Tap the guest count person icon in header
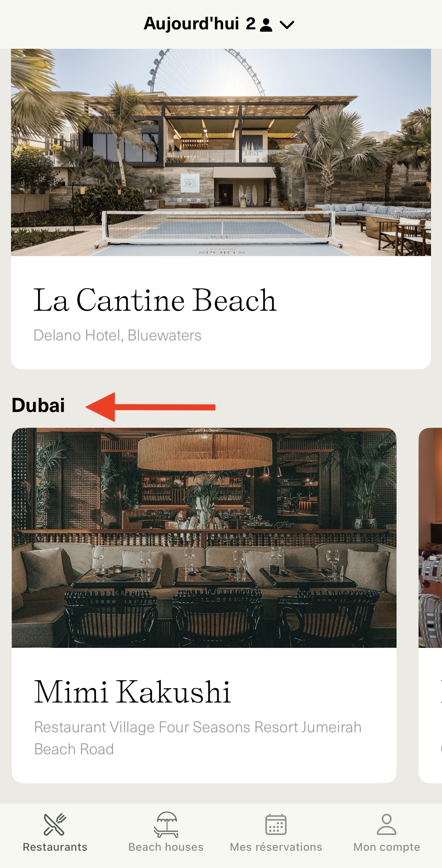 tap(266, 25)
